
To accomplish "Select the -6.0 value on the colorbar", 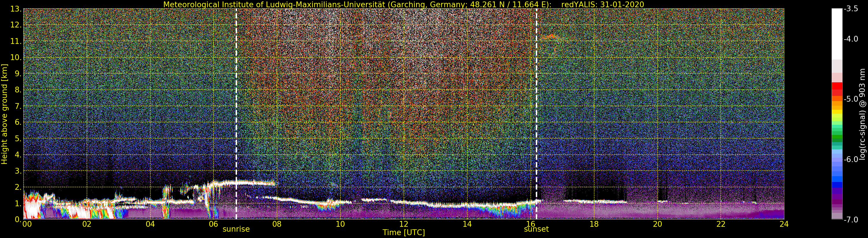I will coord(851,159).
